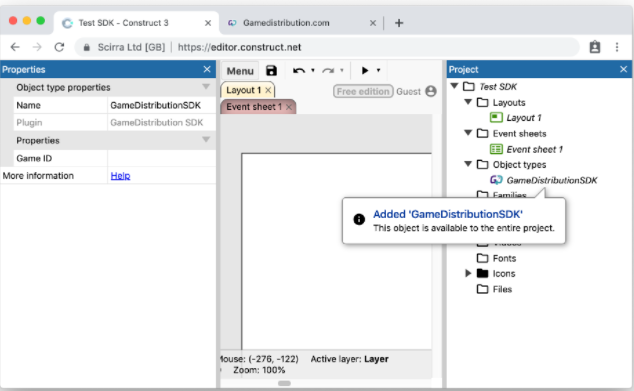Switch to the Layout 1 tab

(x=243, y=90)
